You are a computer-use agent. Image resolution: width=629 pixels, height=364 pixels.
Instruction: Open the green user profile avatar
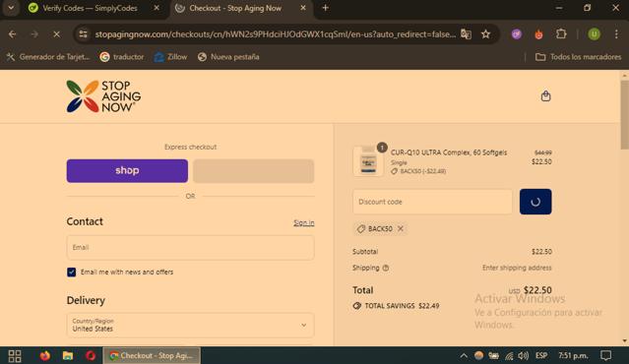[x=595, y=34]
